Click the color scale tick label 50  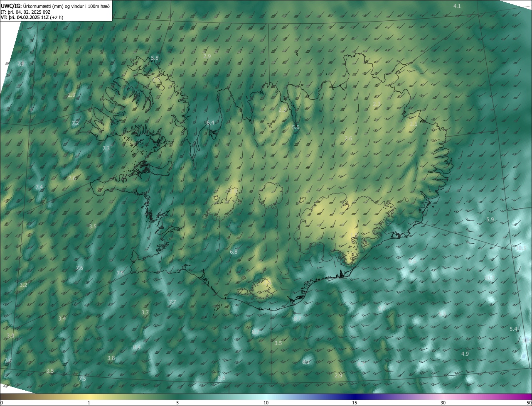click(529, 403)
